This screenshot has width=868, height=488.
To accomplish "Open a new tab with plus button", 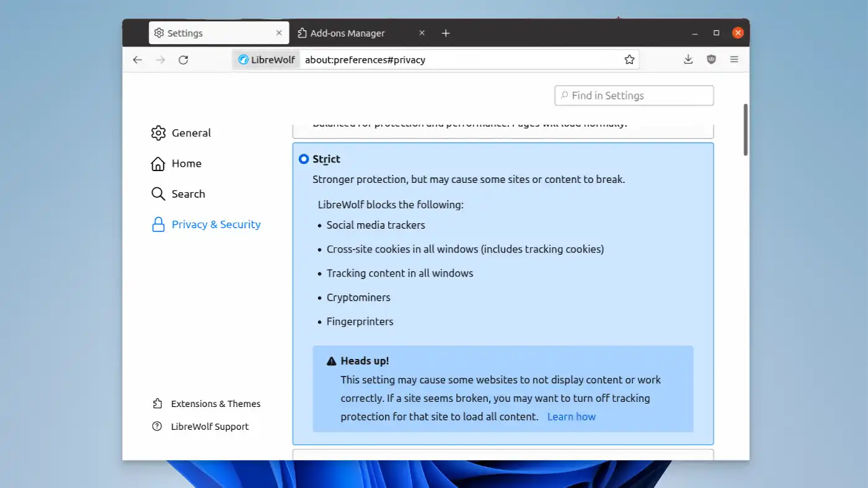I will (x=445, y=33).
